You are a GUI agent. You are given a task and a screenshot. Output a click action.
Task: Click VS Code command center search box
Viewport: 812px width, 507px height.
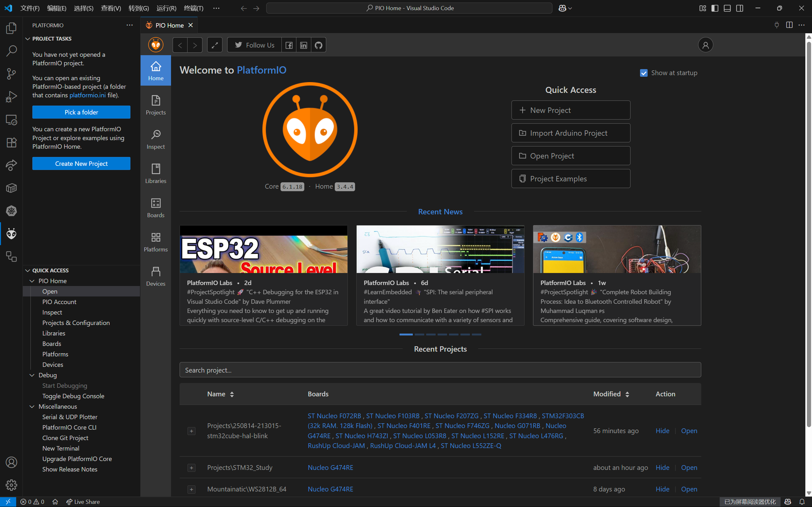click(x=409, y=8)
